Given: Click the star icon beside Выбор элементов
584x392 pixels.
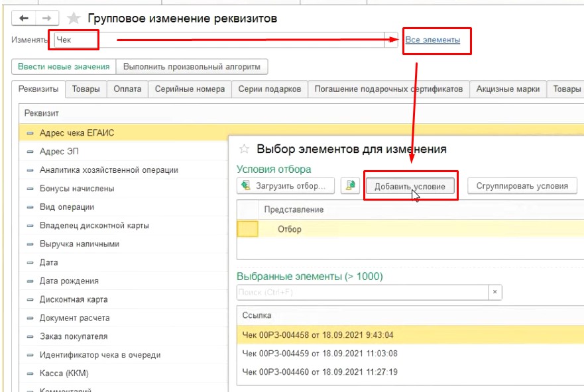Looking at the screenshot, I should coord(244,149).
